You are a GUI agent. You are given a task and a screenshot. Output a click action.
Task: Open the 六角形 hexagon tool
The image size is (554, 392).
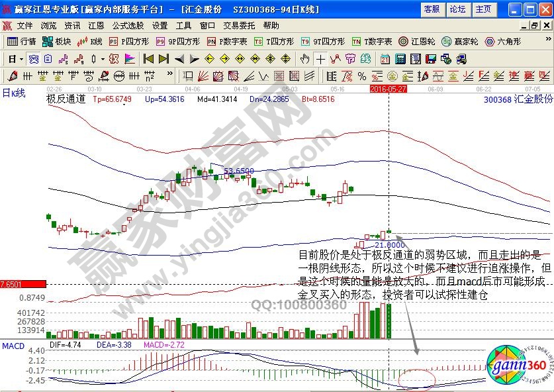[x=502, y=41]
